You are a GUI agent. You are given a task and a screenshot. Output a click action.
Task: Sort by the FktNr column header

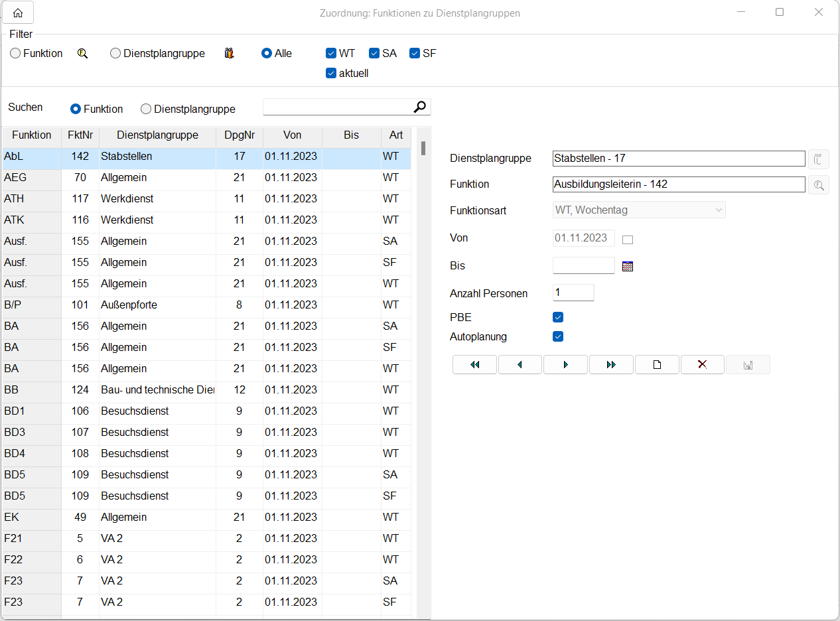[x=80, y=135]
